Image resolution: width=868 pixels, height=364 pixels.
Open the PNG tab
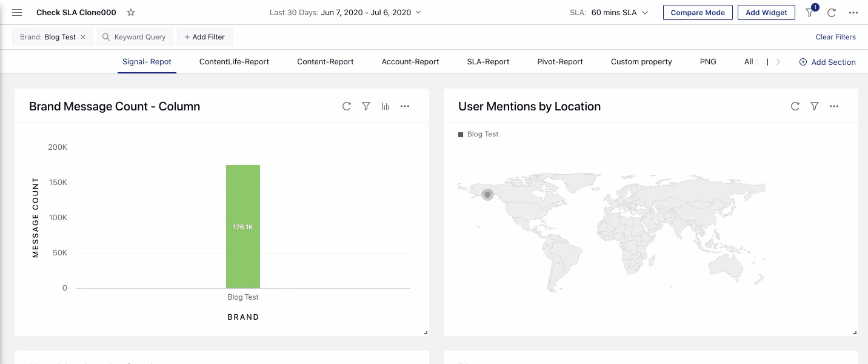tap(708, 61)
